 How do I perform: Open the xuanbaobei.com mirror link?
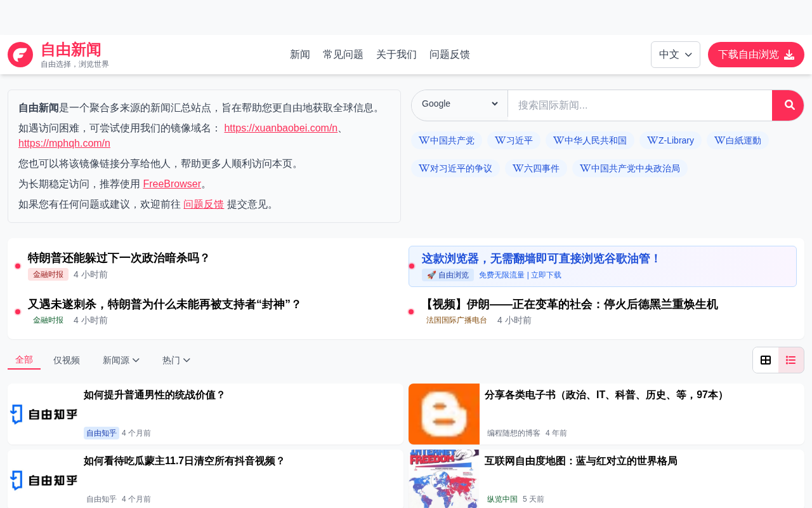(280, 128)
